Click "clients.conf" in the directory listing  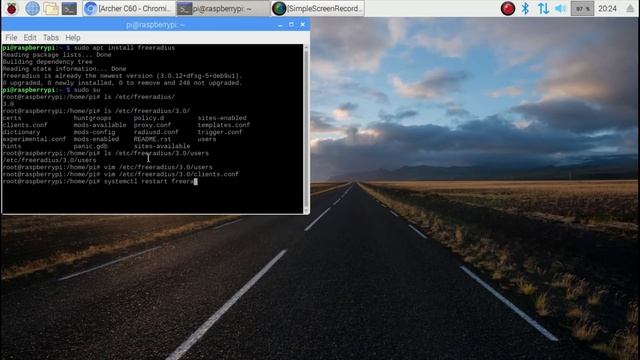(25, 125)
